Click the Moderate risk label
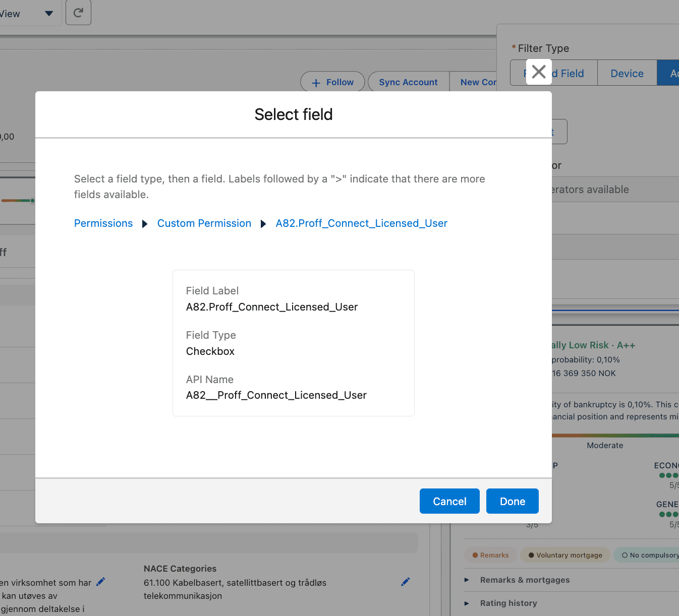Image resolution: width=679 pixels, height=616 pixels. coord(605,445)
